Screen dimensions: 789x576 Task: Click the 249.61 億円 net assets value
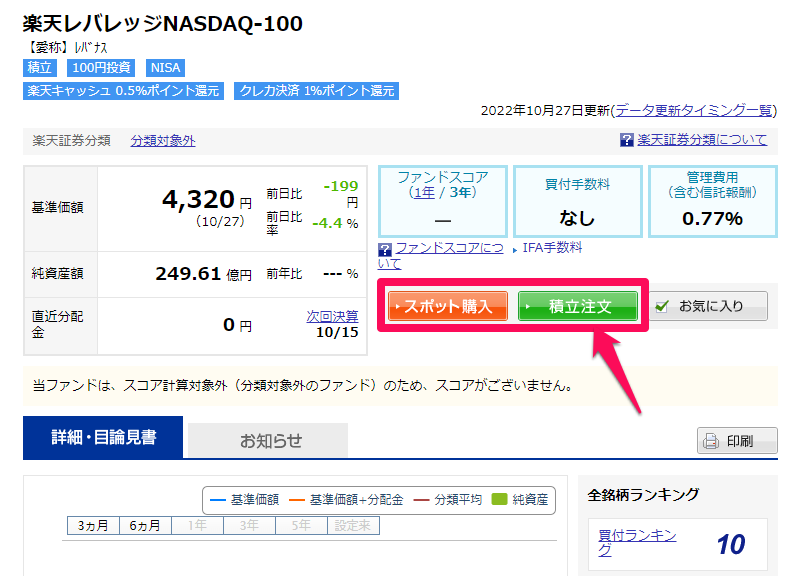point(203,274)
